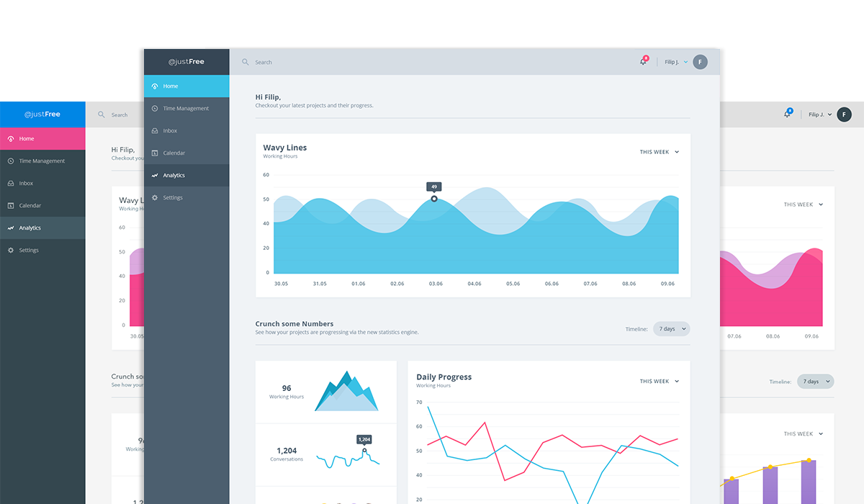The image size is (864, 504).
Task: Click the blue @justFree logo in back dashboard
Action: click(42, 114)
